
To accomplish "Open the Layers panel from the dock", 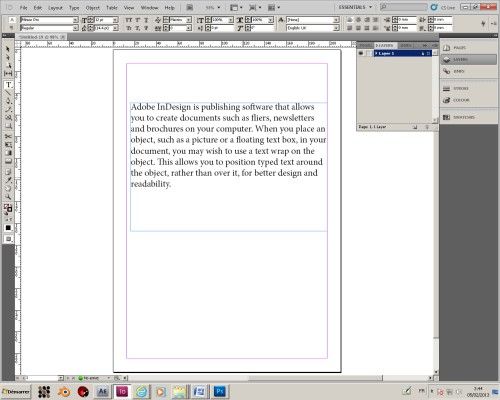I will pos(468,59).
